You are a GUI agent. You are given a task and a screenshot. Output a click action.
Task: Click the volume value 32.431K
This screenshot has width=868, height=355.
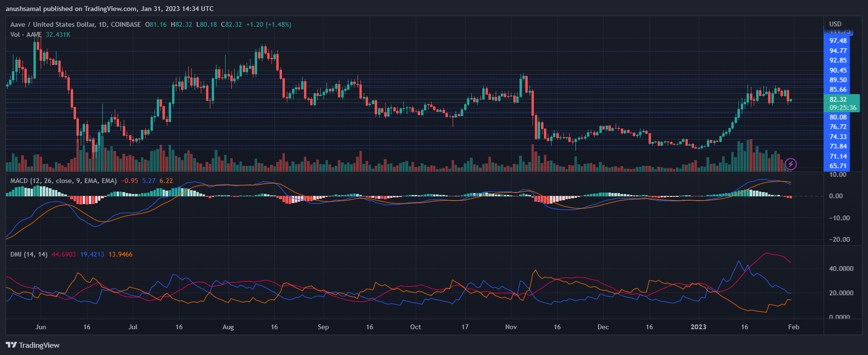pyautogui.click(x=58, y=34)
